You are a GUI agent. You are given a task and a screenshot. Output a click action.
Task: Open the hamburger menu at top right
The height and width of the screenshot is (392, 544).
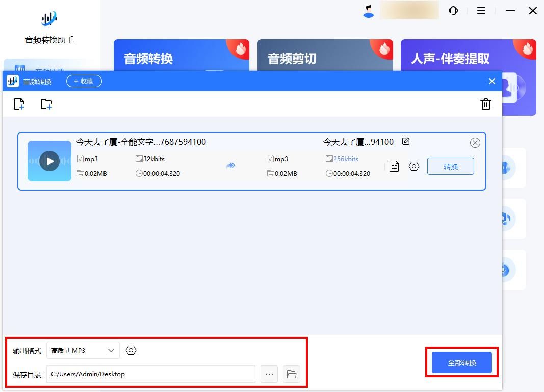[481, 10]
